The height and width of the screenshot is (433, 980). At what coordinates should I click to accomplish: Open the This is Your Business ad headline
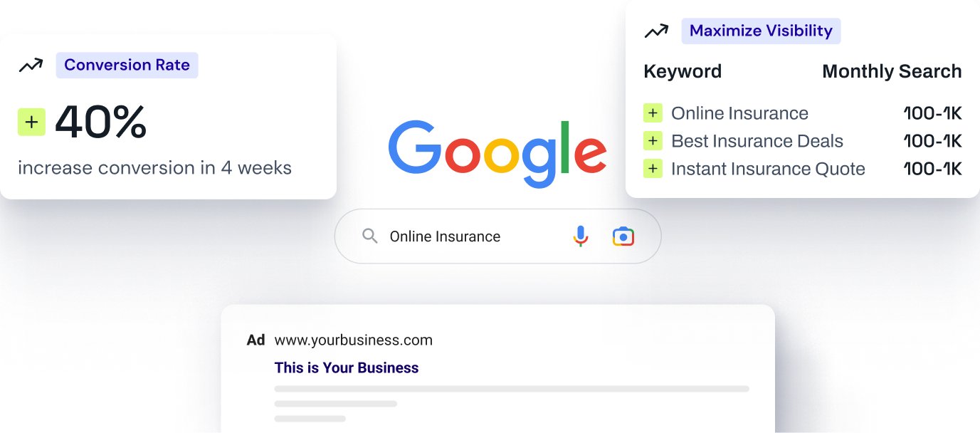[347, 368]
